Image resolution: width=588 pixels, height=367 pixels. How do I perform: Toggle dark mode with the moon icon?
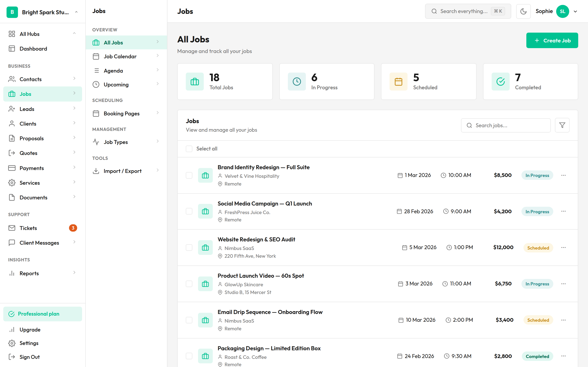tap(523, 11)
